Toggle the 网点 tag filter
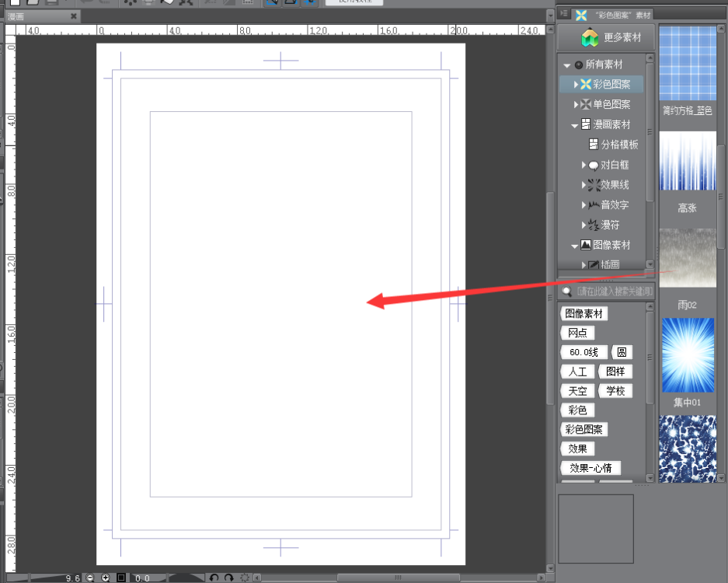The width and height of the screenshot is (728, 583). (577, 333)
